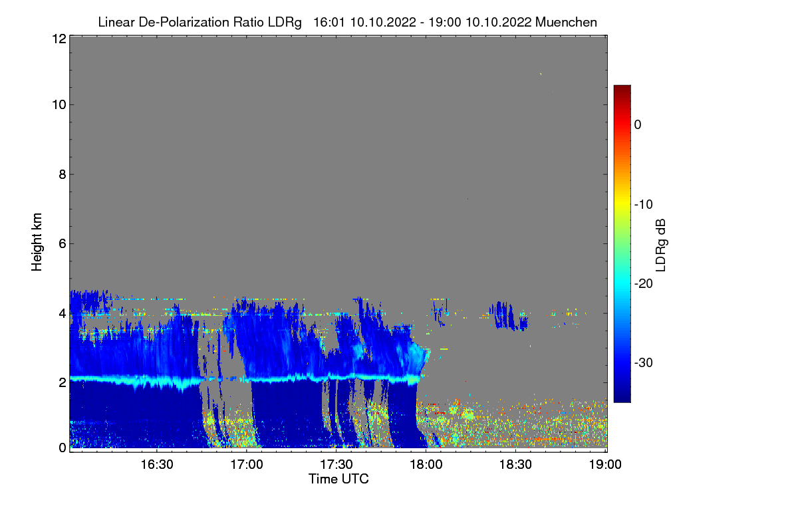Click the height tick label 6
798x532 pixels.
[61, 243]
